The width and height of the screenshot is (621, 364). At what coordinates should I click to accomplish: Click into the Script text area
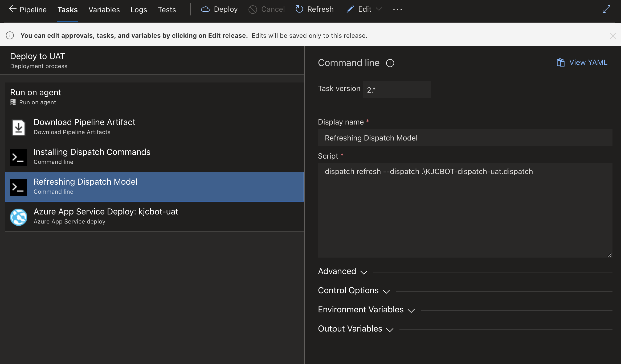click(x=465, y=210)
